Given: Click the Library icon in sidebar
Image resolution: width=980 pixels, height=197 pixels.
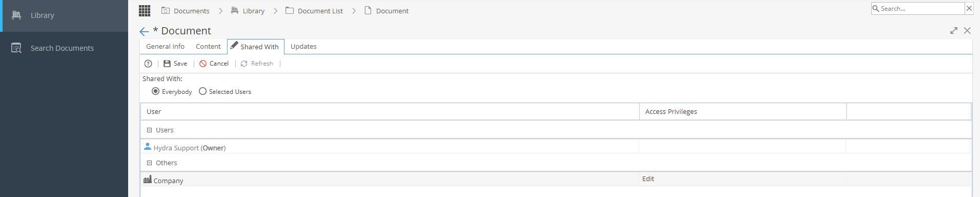Looking at the screenshot, I should pyautogui.click(x=16, y=15).
